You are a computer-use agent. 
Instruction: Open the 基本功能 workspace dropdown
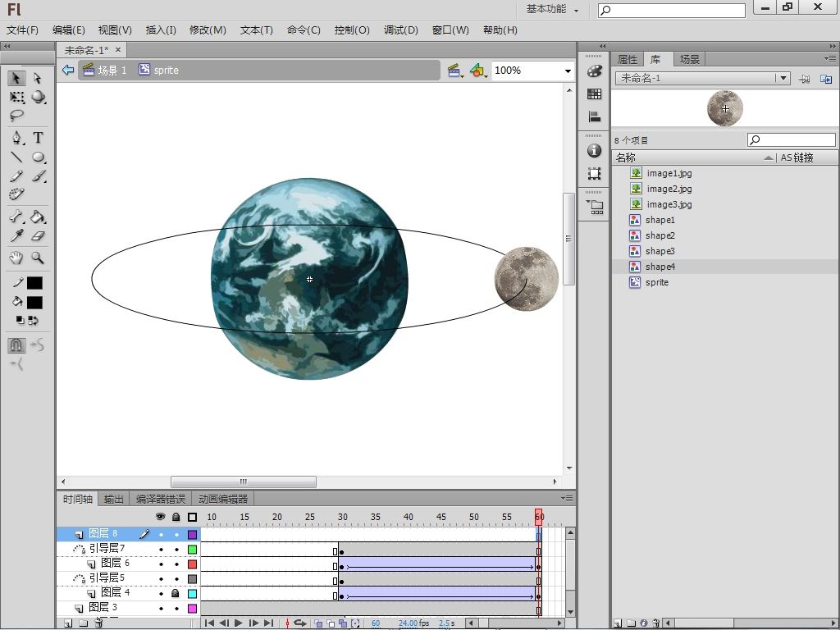(x=553, y=9)
